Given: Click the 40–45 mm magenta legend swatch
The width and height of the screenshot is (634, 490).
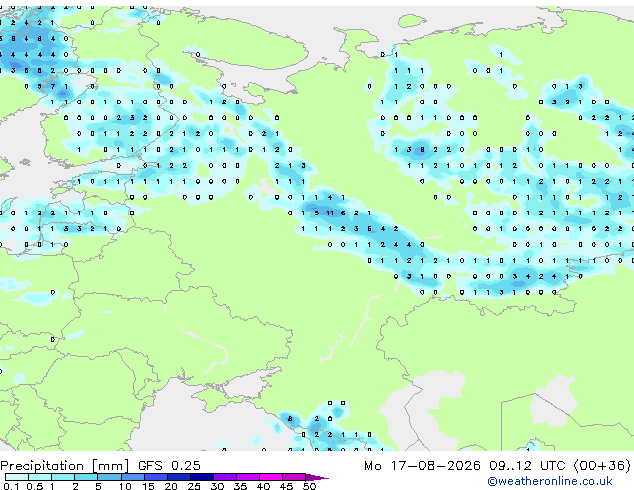Looking at the screenshot, I should click(x=271, y=477).
